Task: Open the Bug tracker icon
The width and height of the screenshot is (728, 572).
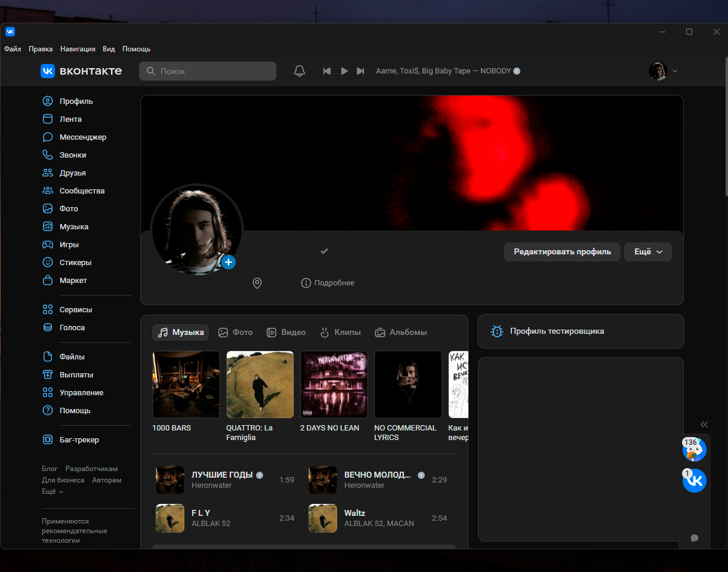Action: point(48,440)
